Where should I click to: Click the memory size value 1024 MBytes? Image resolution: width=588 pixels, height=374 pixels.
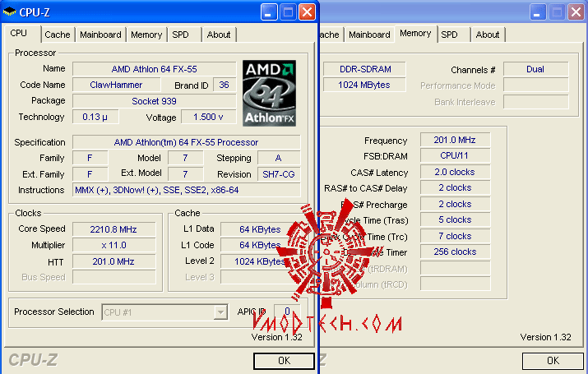point(364,85)
